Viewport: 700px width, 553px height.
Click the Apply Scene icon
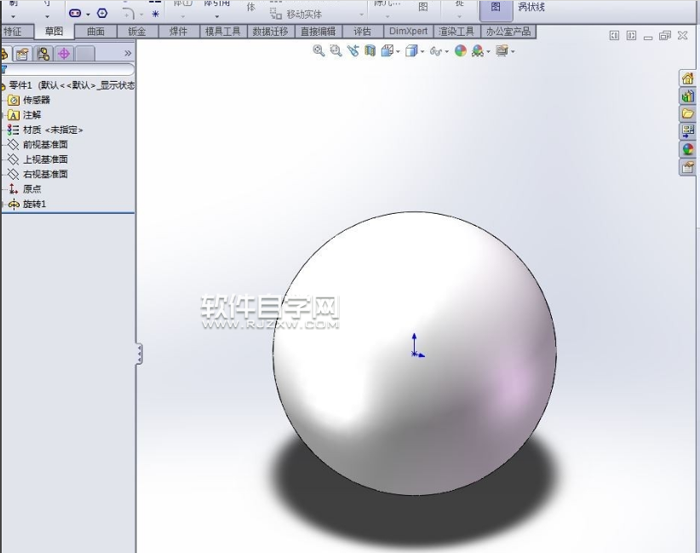click(477, 51)
